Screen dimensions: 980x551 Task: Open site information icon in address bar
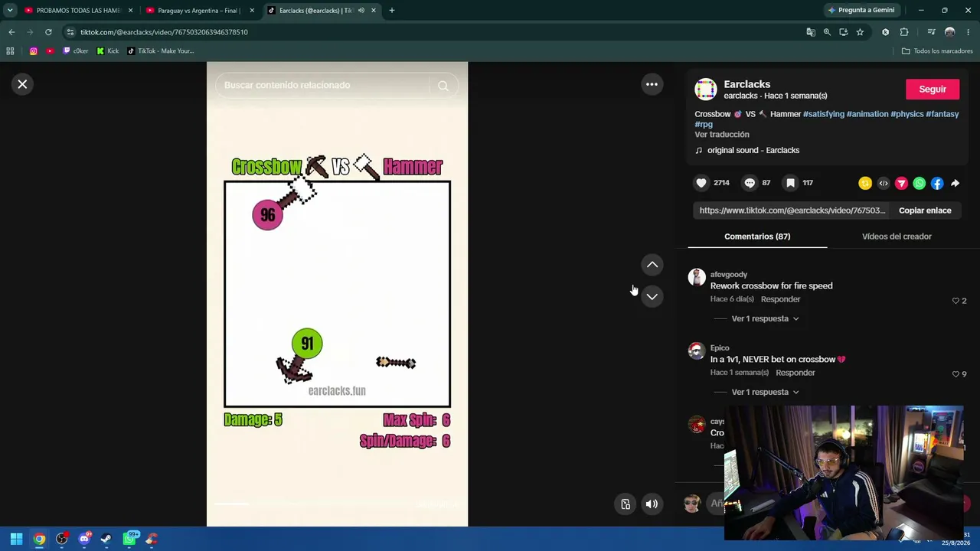tap(70, 32)
